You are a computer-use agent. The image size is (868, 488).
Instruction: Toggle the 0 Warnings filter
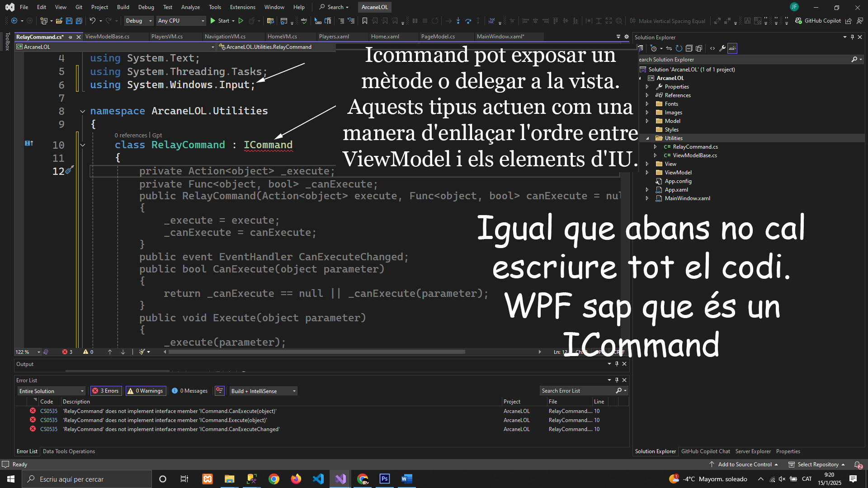point(146,391)
